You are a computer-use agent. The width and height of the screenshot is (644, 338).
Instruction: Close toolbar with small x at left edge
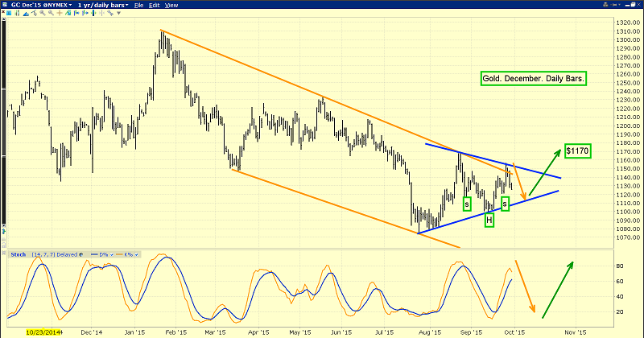(x=2, y=13)
